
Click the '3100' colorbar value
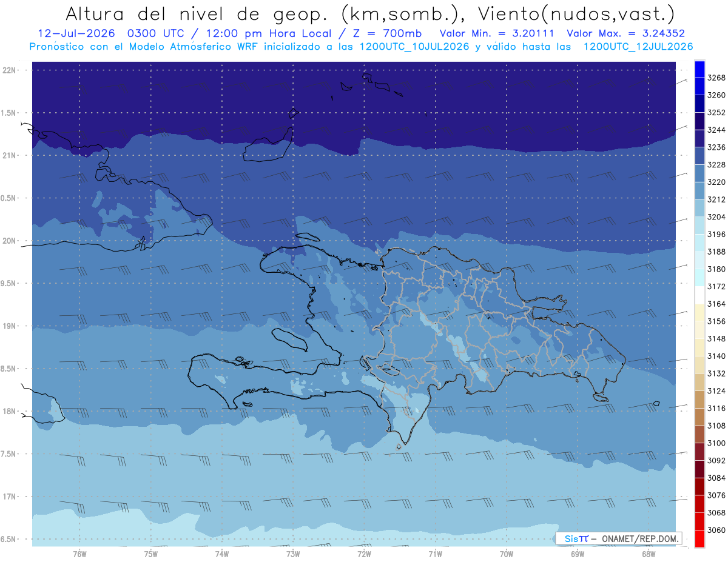coord(716,443)
